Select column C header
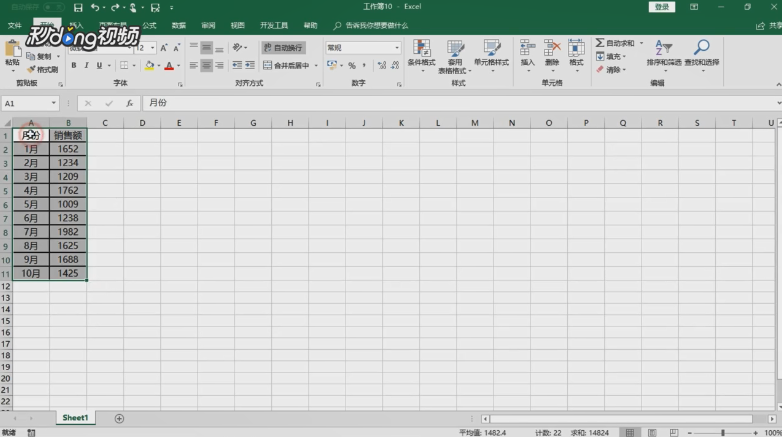 click(105, 123)
